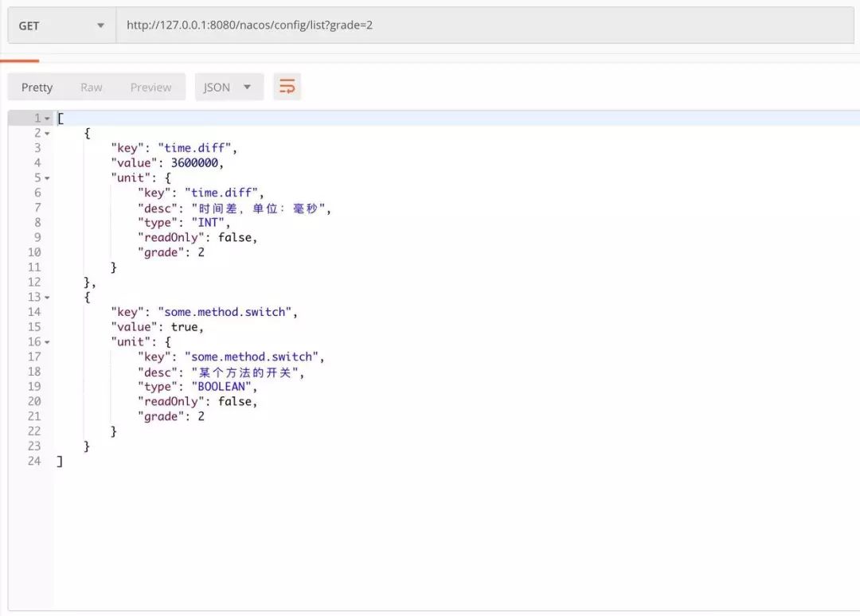Click the "INT" type value
Image resolution: width=860 pixels, height=616 pixels.
click(208, 223)
